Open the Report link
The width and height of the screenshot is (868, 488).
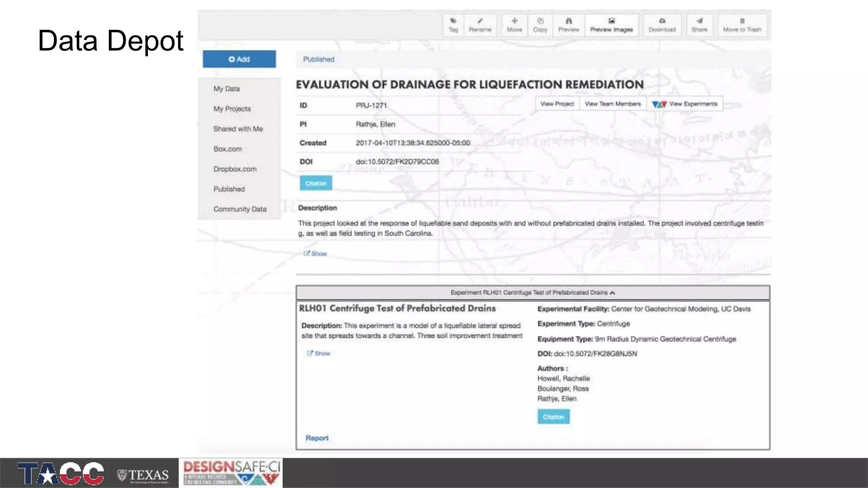[x=317, y=438]
